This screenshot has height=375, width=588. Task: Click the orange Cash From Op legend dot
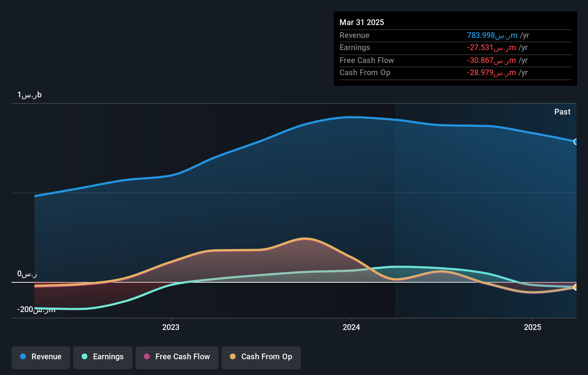[232, 356]
